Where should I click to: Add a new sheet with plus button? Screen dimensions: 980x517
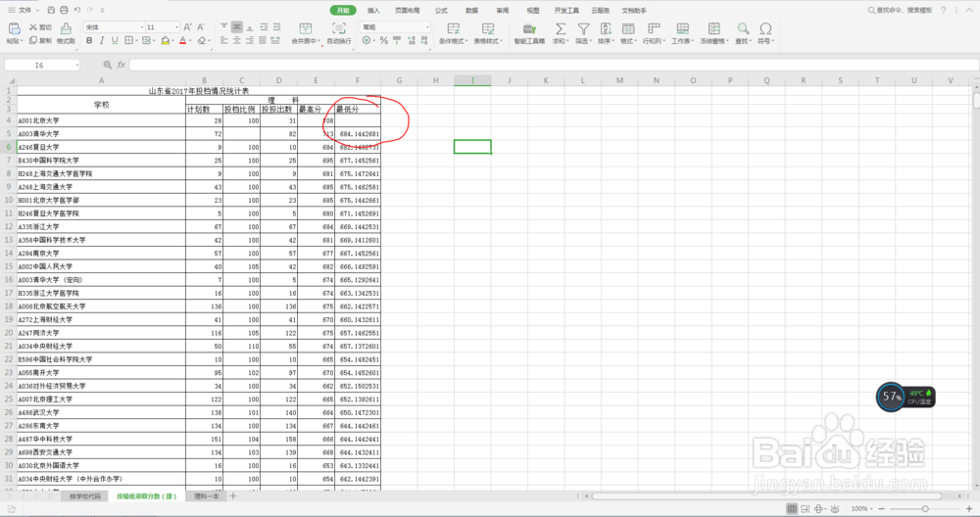pyautogui.click(x=233, y=496)
